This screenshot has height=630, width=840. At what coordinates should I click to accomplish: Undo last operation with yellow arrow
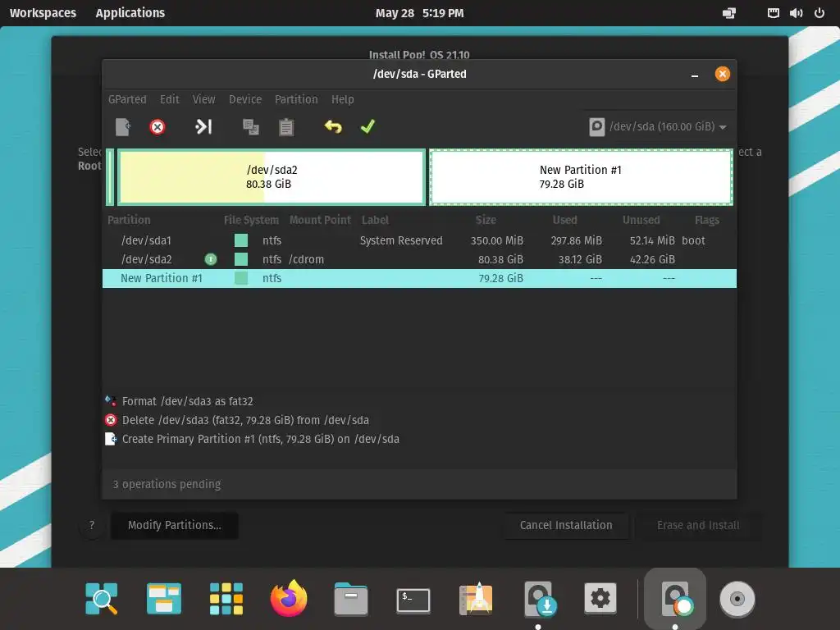pyautogui.click(x=333, y=127)
